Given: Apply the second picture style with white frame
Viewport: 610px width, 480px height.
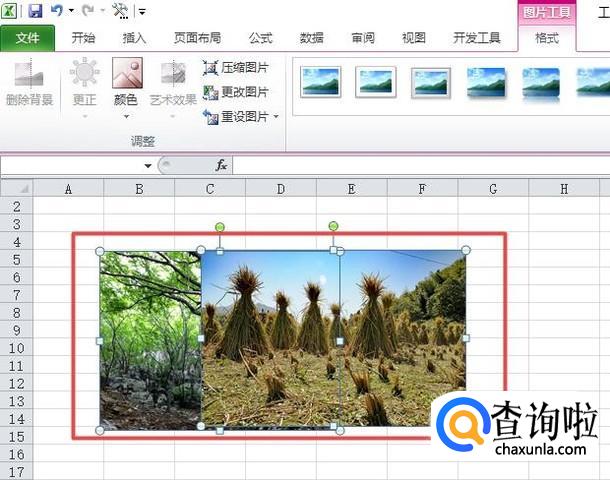Looking at the screenshot, I should pos(375,82).
